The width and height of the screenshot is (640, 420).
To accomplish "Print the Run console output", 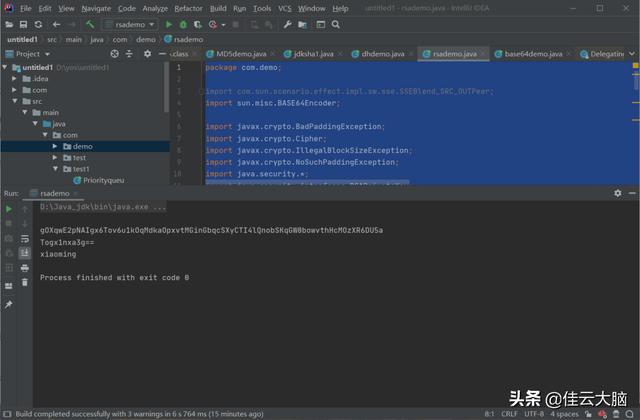I will (25, 268).
